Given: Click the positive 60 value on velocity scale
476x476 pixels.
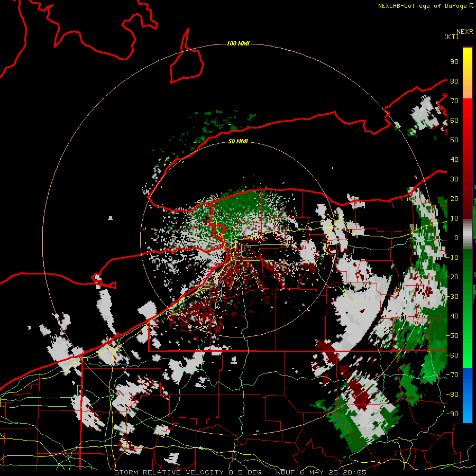Looking at the screenshot, I should pyautogui.click(x=454, y=121).
